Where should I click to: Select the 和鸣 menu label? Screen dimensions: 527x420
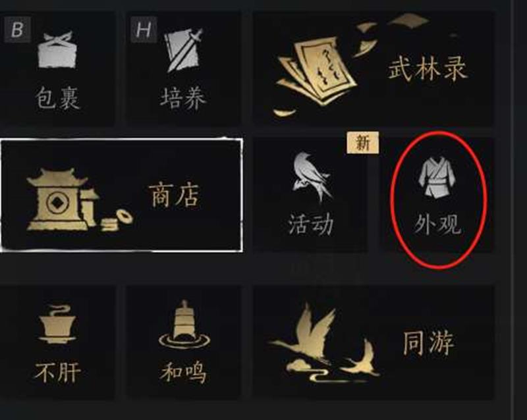tap(183, 373)
